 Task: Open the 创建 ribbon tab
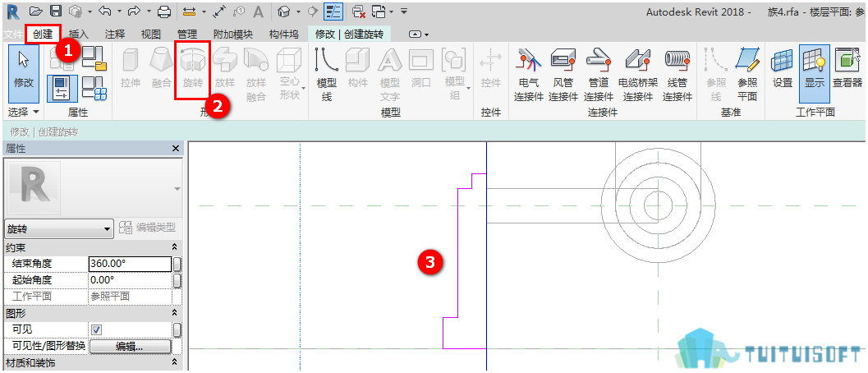[43, 35]
